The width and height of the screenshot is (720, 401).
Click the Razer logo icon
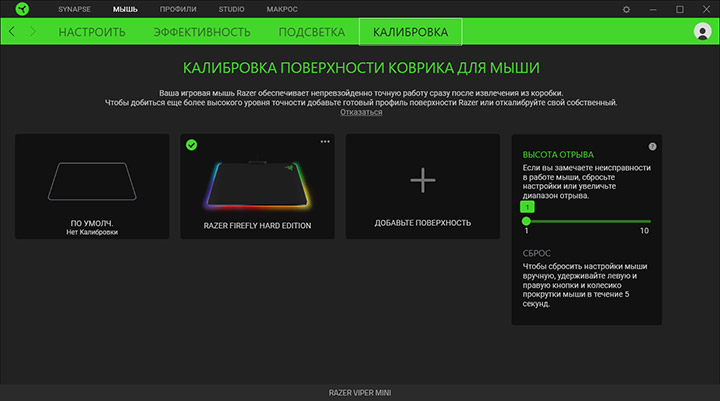coord(22,9)
